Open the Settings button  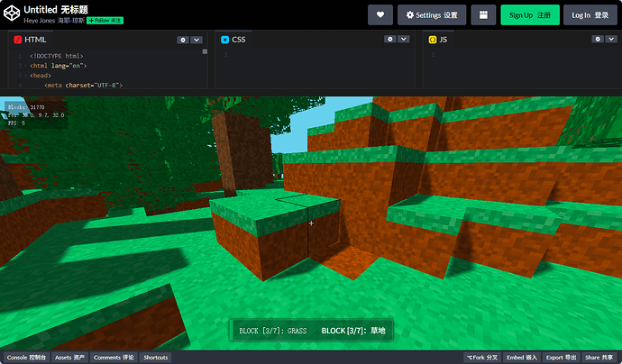click(x=432, y=15)
